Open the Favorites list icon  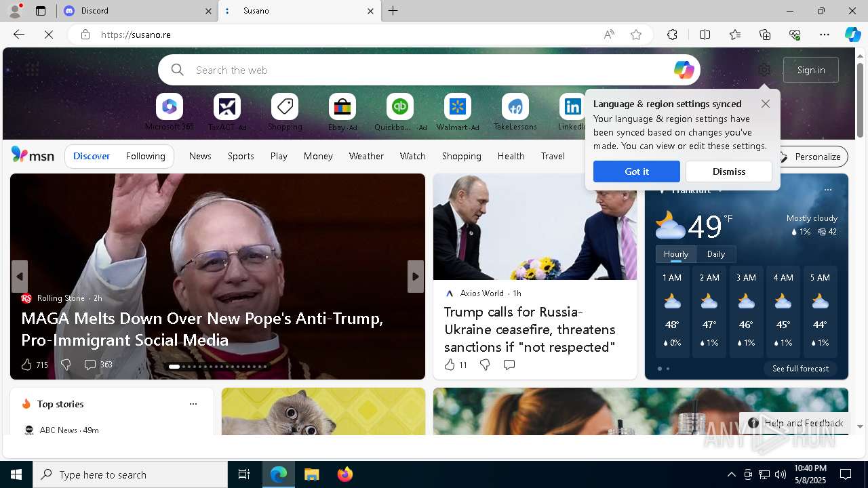735,35
